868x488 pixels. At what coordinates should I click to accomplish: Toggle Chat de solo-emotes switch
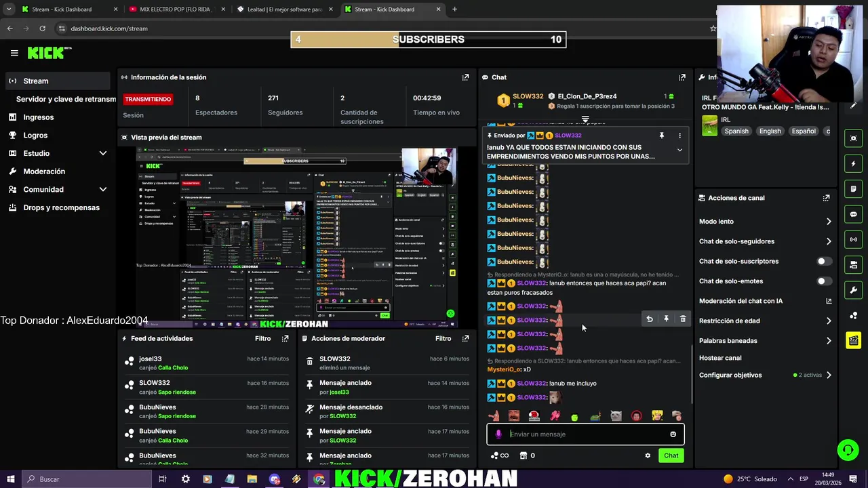coord(824,281)
